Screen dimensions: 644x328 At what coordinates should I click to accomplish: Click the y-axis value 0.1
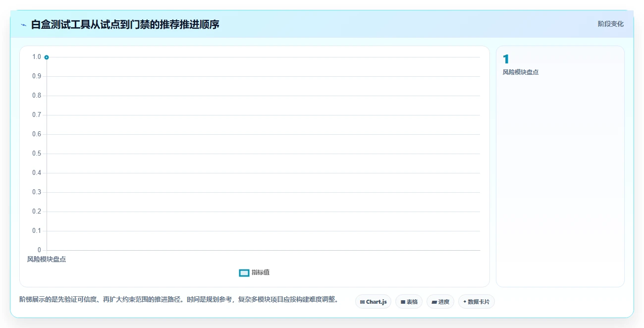[x=37, y=231]
